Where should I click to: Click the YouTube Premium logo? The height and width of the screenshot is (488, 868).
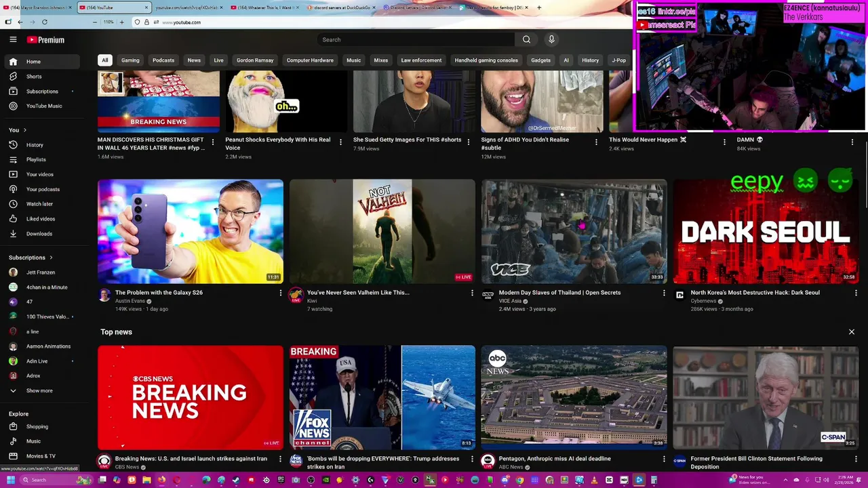(45, 40)
